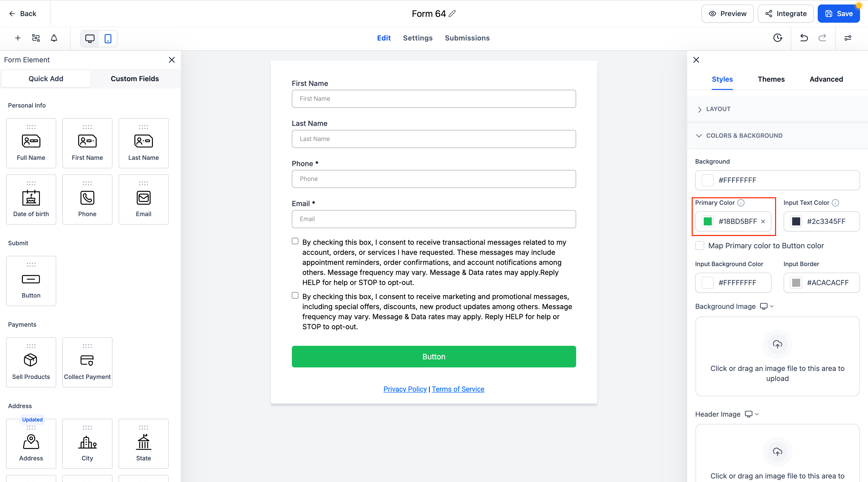Screen dimensions: 868x482
Task: Toggle the styles settings sliders icon
Action: (x=848, y=38)
